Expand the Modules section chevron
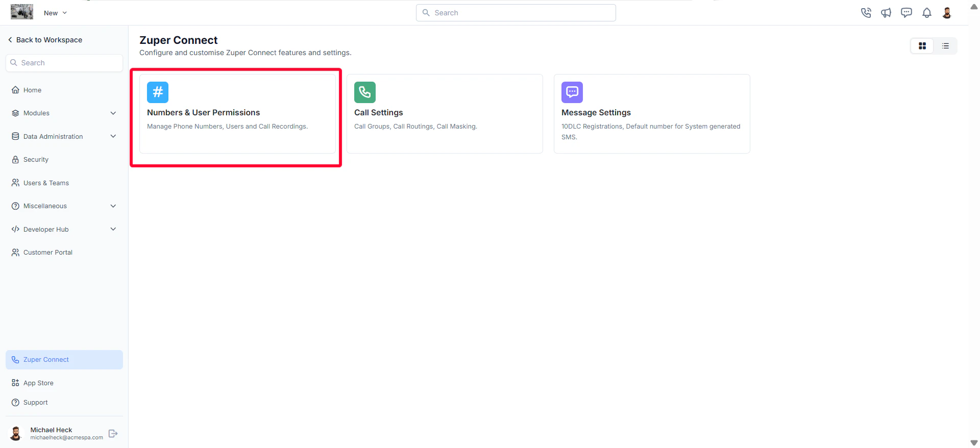The width and height of the screenshot is (980, 448). [x=113, y=113]
